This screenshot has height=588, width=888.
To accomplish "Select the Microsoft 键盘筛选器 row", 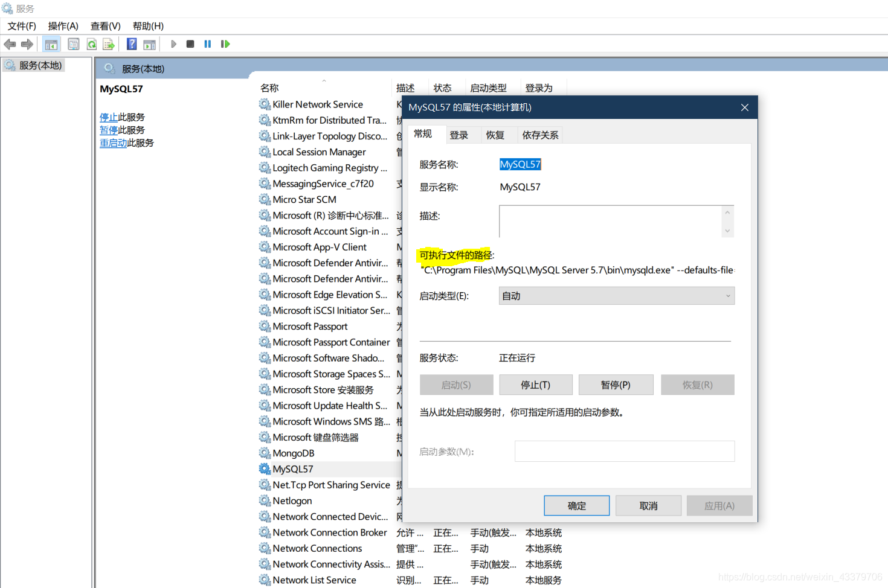I will point(315,438).
